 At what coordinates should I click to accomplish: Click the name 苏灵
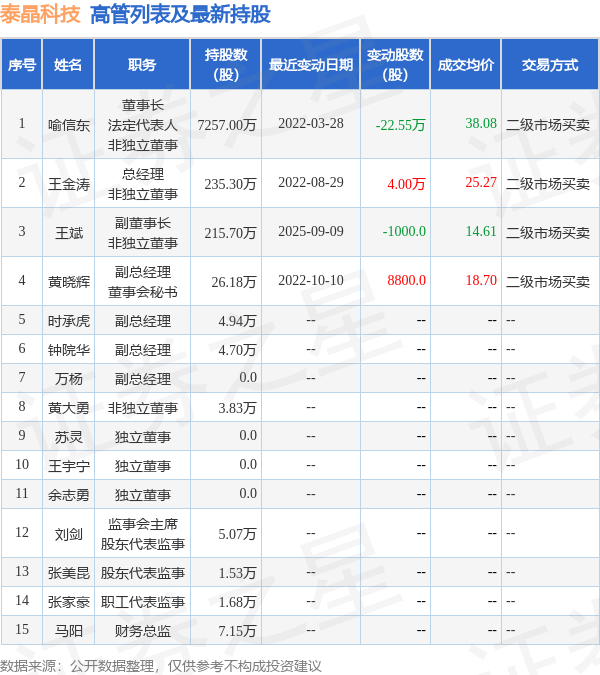point(69,437)
